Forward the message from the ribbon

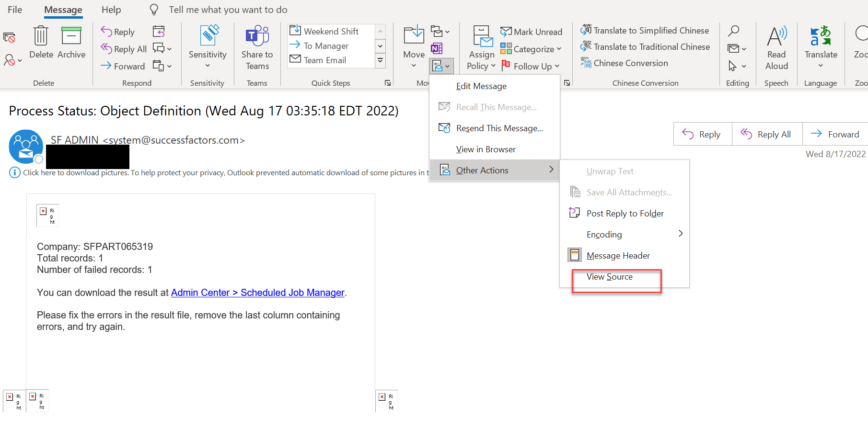tap(123, 66)
